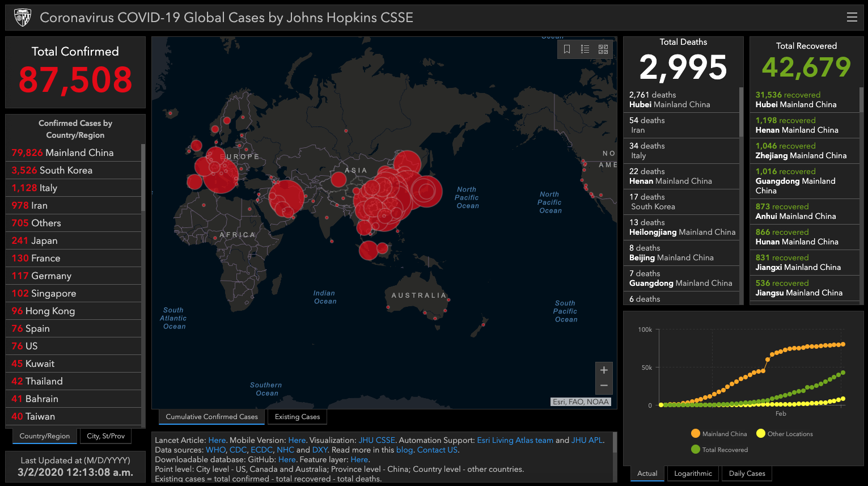The width and height of the screenshot is (868, 486).
Task: Click the Total Deaths list scrollbar
Action: (741, 112)
